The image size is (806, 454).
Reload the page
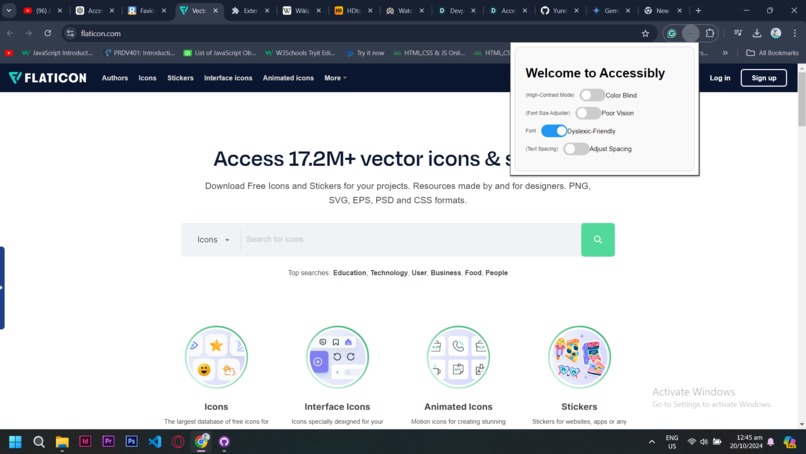point(48,33)
